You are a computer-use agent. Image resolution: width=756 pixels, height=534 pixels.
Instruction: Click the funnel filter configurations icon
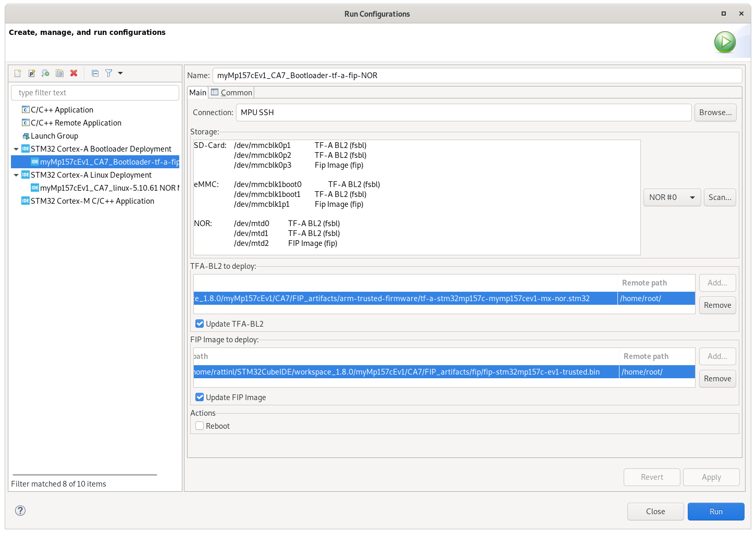(108, 73)
